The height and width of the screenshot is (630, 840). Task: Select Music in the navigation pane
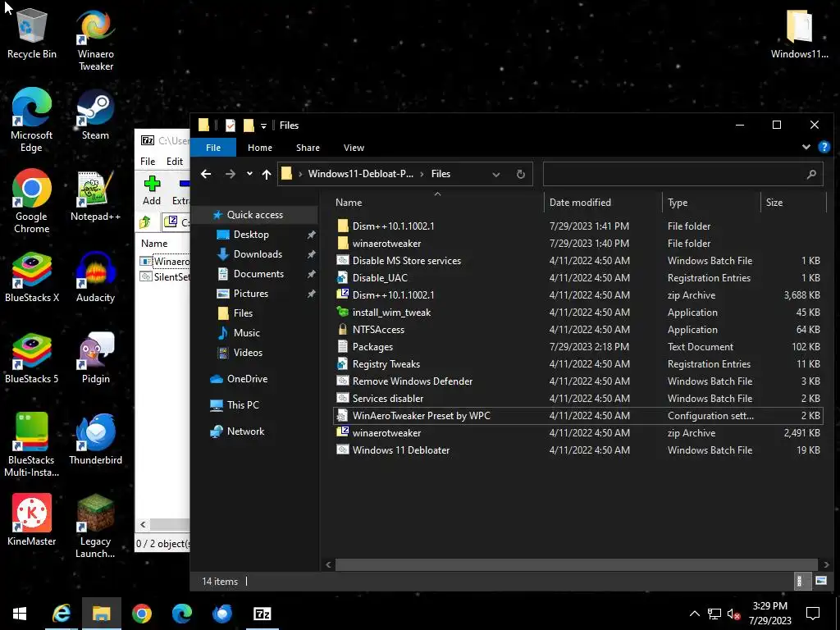coord(246,333)
